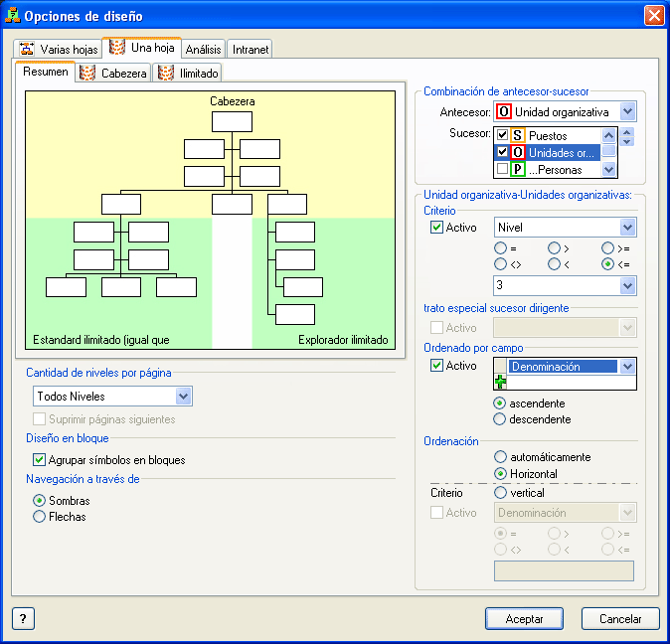This screenshot has width=670, height=644.
Task: Click the green plus add-field icon
Action: point(501,383)
